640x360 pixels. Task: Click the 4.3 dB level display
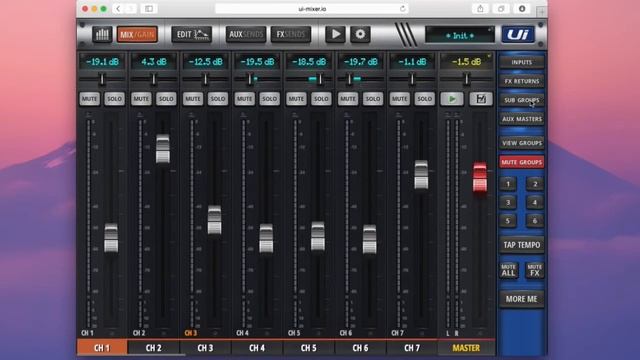[x=153, y=62]
